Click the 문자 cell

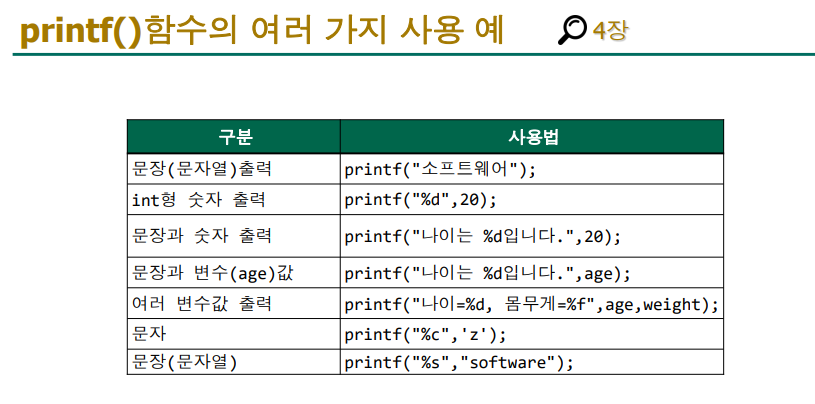pyautogui.click(x=234, y=334)
